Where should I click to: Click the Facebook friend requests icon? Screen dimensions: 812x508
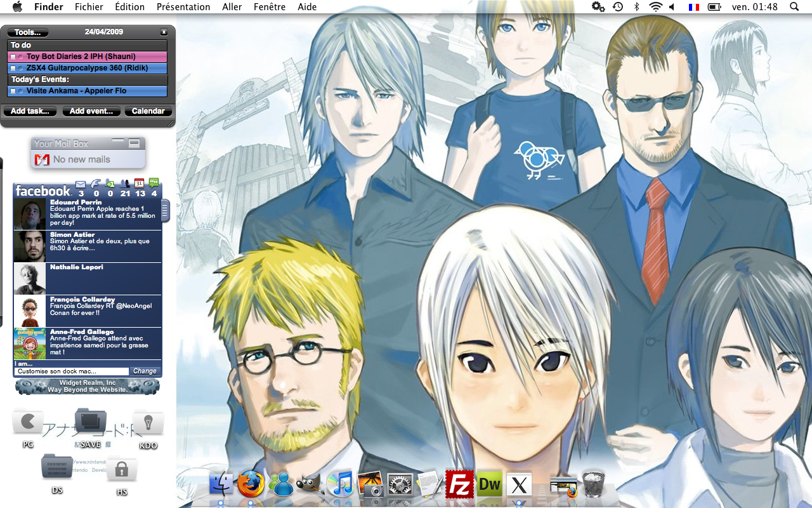click(110, 184)
